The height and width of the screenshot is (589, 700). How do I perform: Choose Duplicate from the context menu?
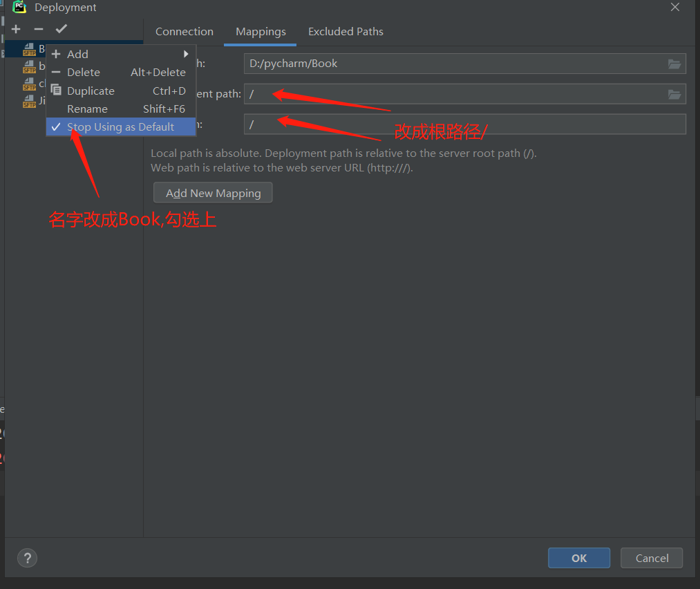pyautogui.click(x=120, y=91)
